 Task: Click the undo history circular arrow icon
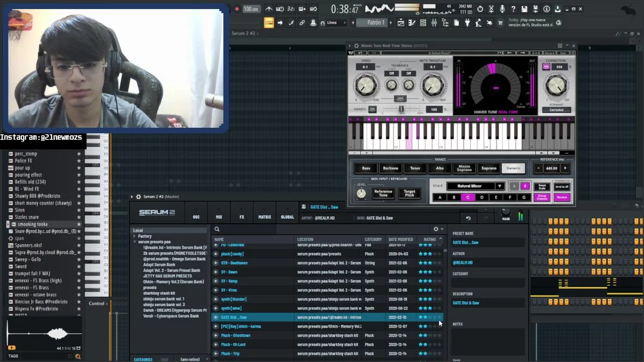click(x=480, y=9)
